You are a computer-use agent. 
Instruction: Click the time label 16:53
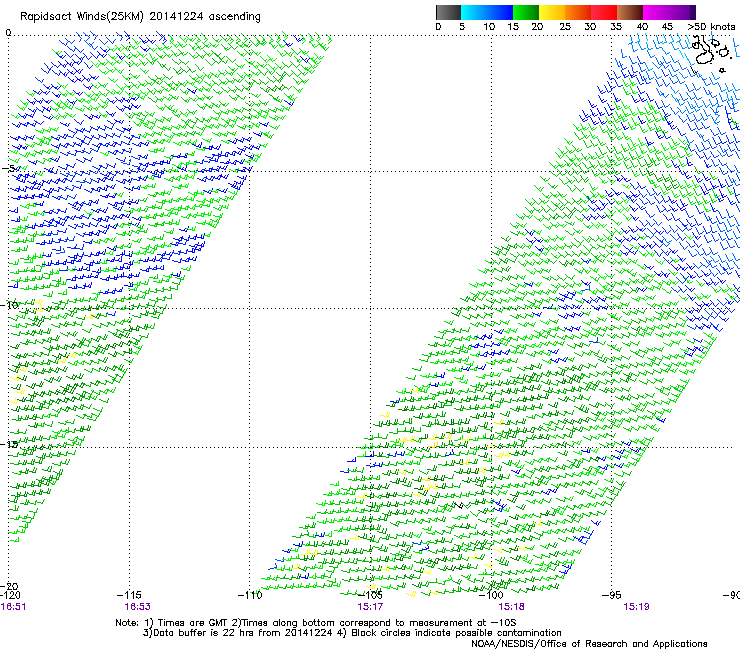tap(137, 607)
